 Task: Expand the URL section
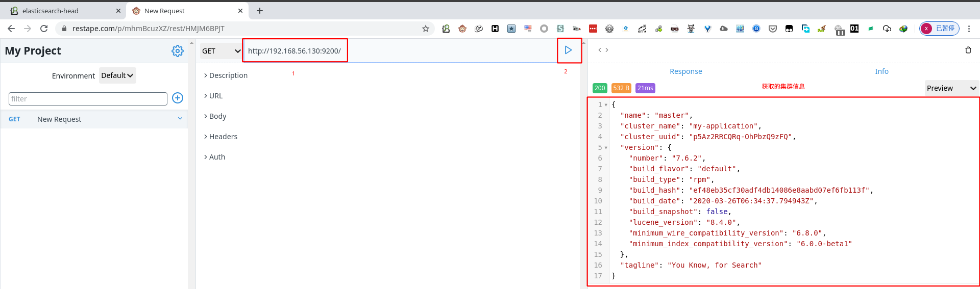point(213,96)
